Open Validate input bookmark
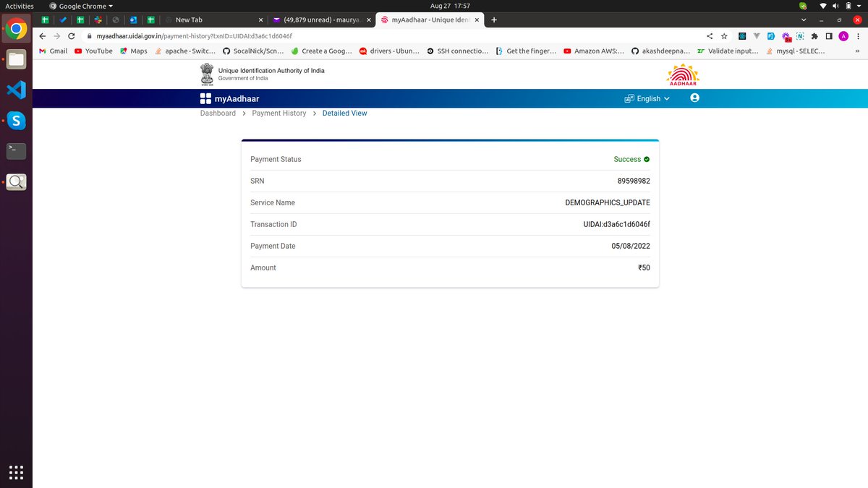The image size is (868, 488). coord(728,51)
